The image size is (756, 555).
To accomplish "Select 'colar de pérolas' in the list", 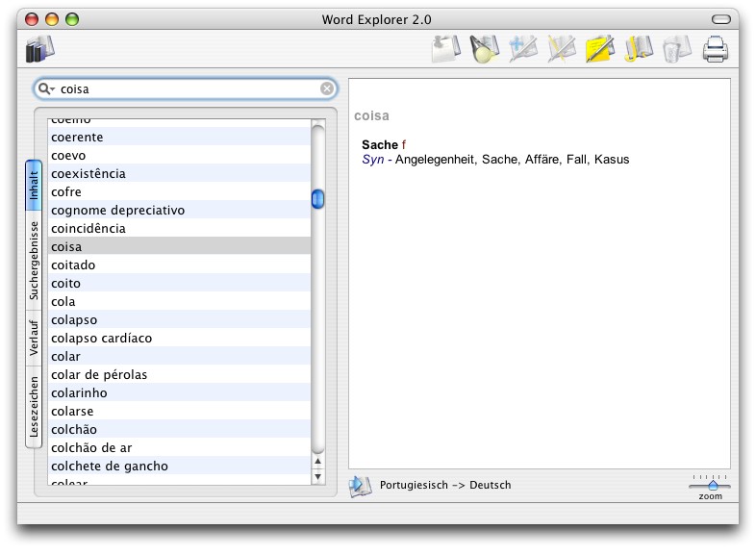I will coord(179,375).
